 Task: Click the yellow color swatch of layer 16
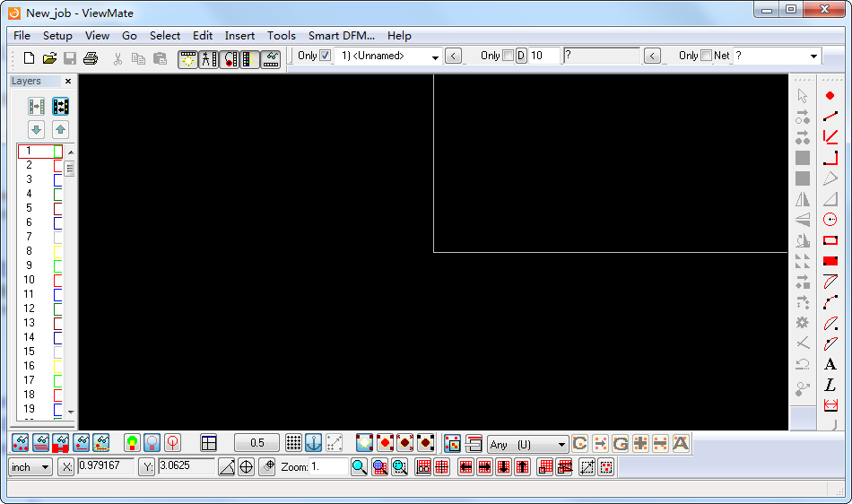click(x=58, y=367)
